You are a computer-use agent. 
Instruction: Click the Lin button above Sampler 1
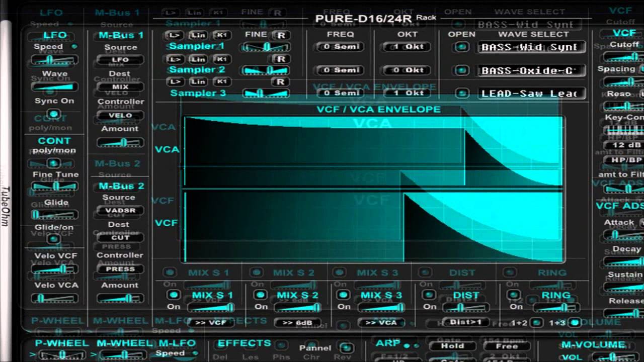pos(198,35)
